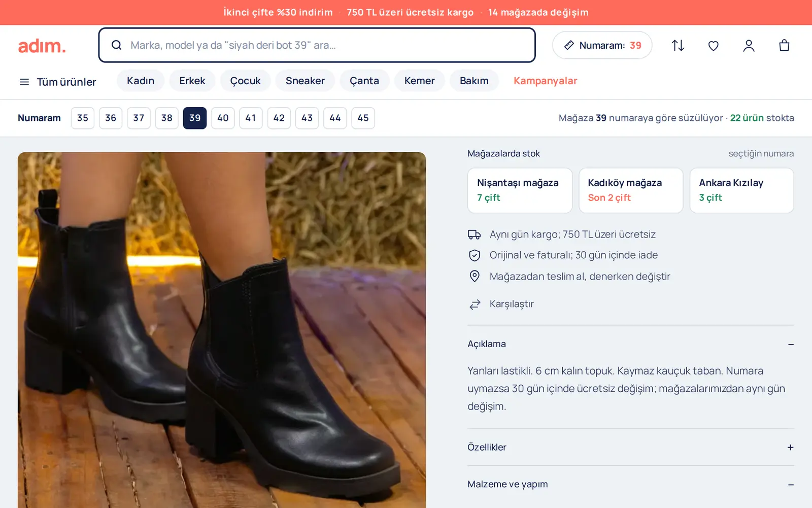This screenshot has height=508, width=812.
Task: Select shoe size 38
Action: point(167,118)
